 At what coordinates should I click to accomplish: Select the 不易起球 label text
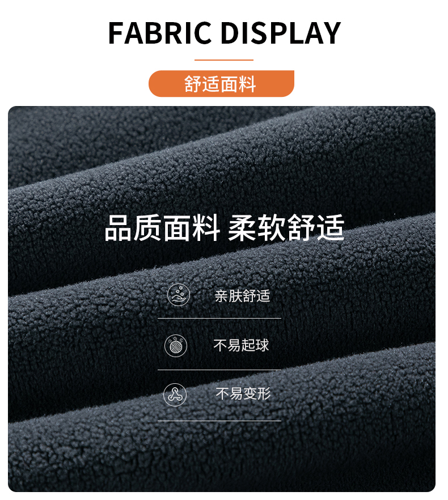click(241, 345)
